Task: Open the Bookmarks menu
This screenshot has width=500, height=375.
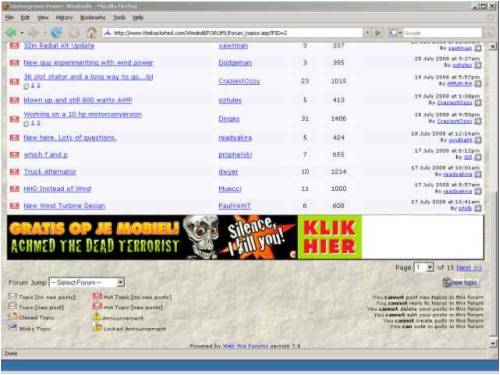Action: pos(93,18)
